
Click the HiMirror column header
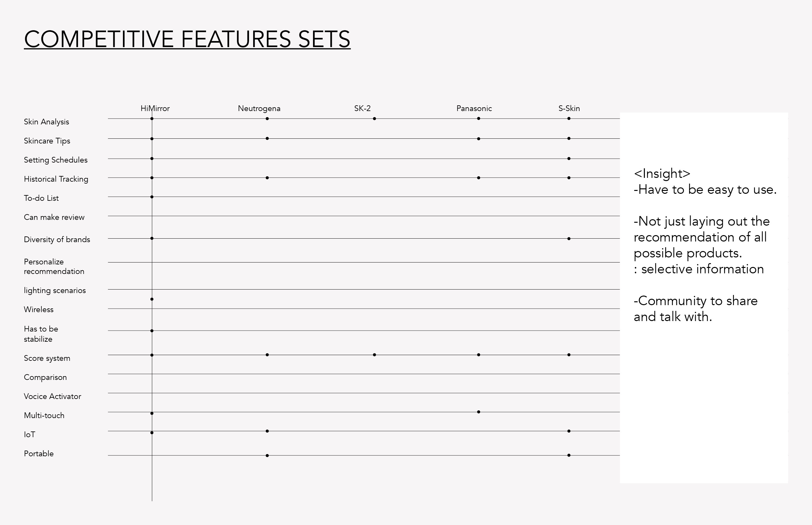155,108
